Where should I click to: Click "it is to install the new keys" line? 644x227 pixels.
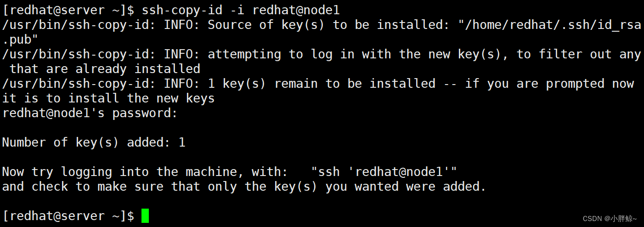[x=108, y=98]
